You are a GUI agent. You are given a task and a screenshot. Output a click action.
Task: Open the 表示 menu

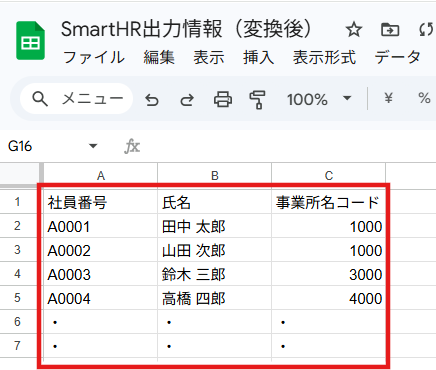pos(209,57)
